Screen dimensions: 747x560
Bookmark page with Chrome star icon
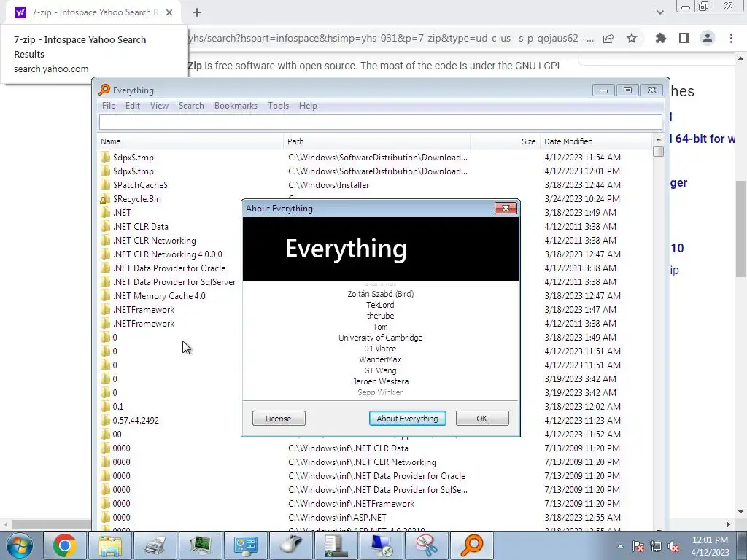tap(632, 39)
